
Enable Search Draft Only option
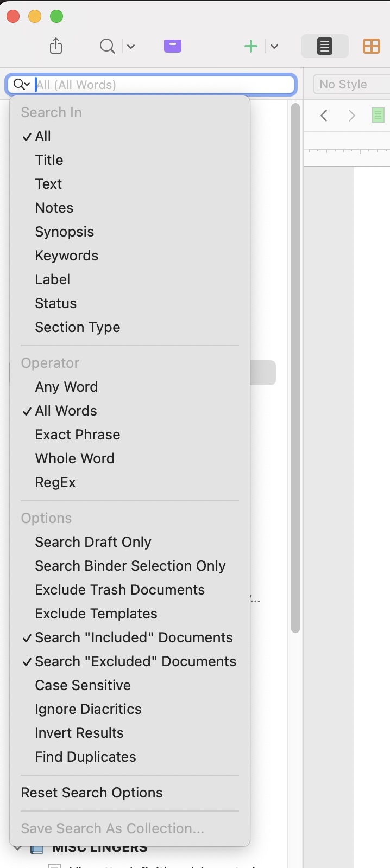pos(93,542)
